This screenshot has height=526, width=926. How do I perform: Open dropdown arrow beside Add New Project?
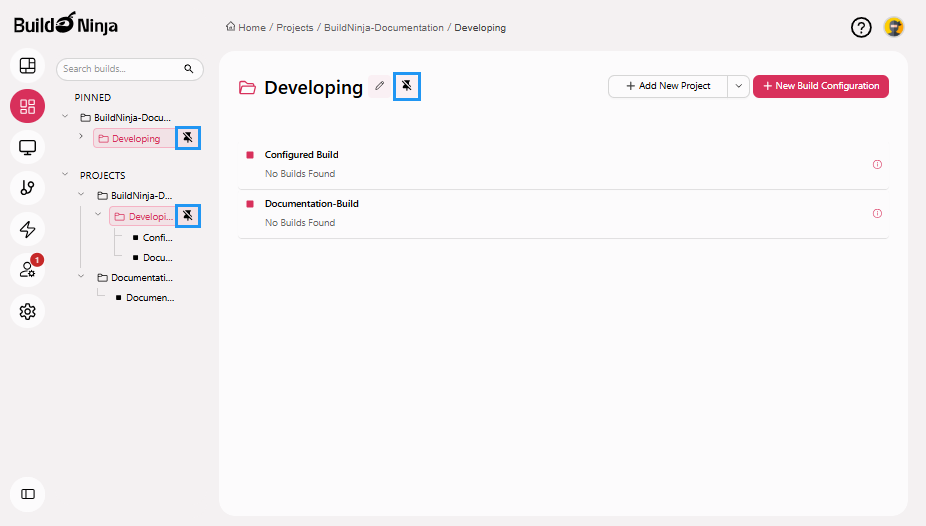(739, 86)
